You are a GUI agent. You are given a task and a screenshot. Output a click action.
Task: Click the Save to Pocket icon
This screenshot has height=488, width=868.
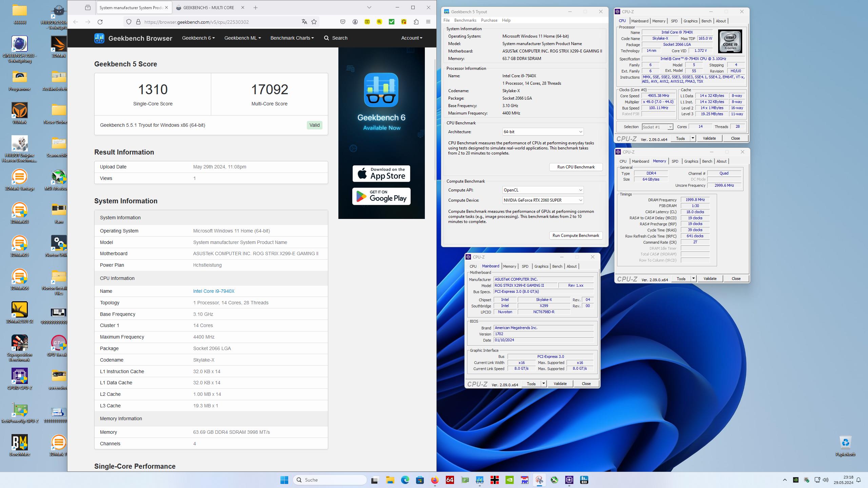(x=343, y=22)
